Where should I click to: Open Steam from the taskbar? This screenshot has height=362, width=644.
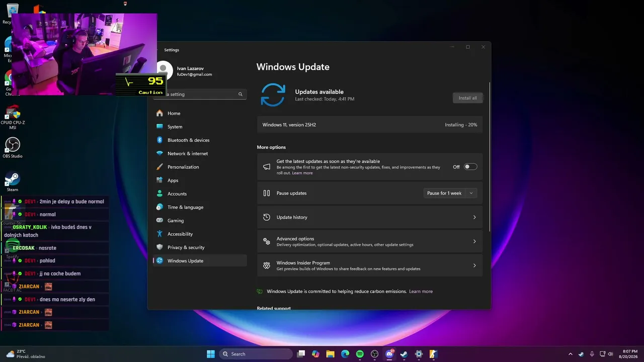click(404, 354)
